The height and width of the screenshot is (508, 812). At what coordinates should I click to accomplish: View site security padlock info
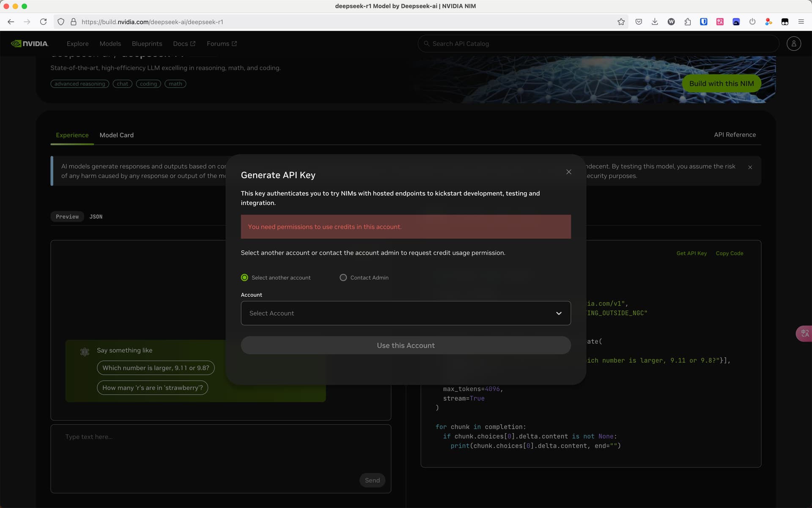coord(73,22)
